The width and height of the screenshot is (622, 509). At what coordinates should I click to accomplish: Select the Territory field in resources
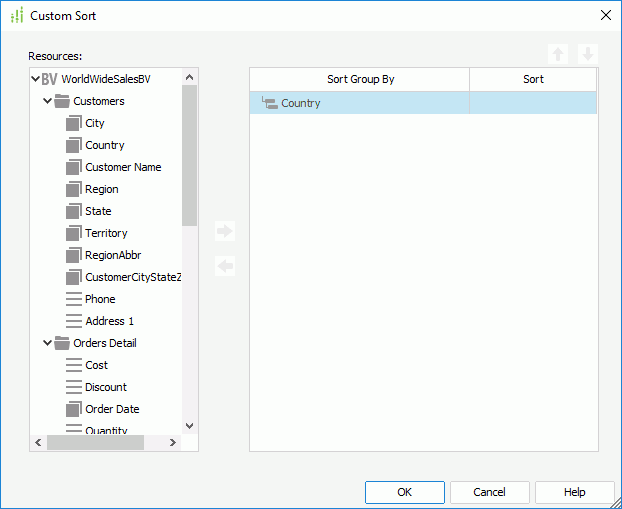(x=106, y=233)
